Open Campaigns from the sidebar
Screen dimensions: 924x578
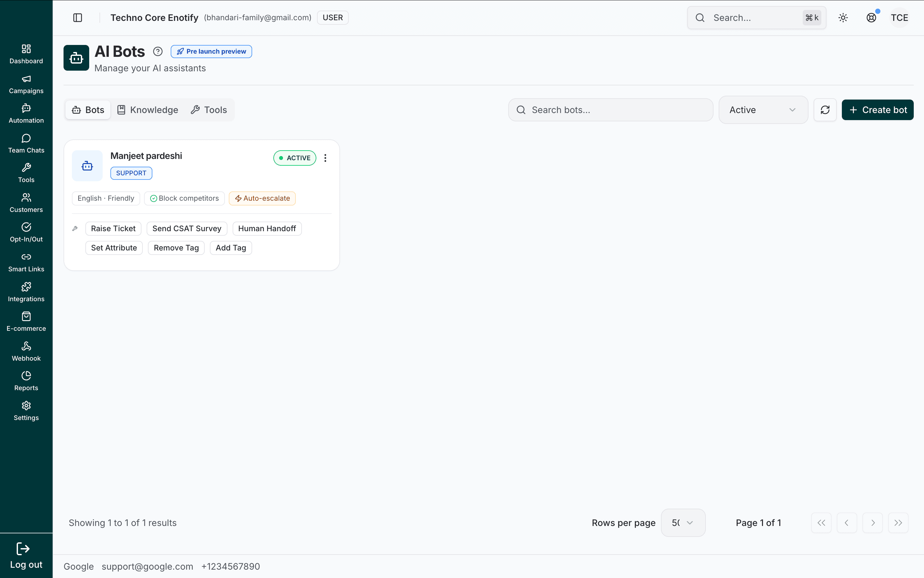26,84
